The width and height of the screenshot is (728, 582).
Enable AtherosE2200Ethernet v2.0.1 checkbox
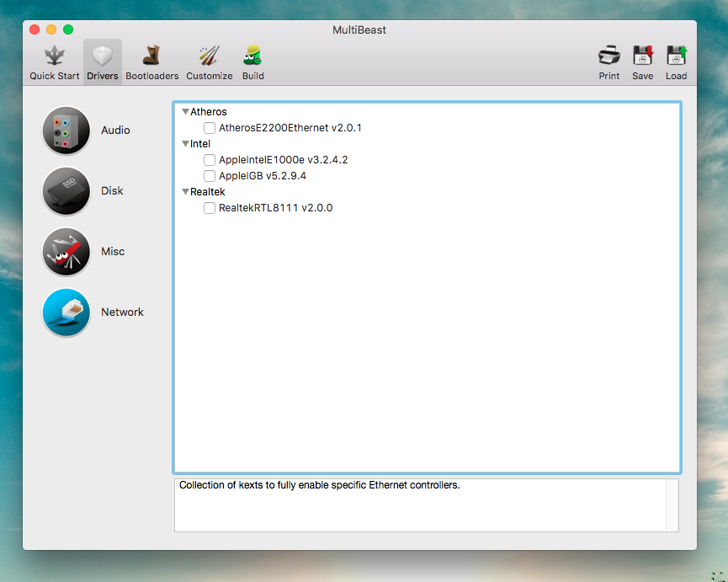tap(210, 128)
